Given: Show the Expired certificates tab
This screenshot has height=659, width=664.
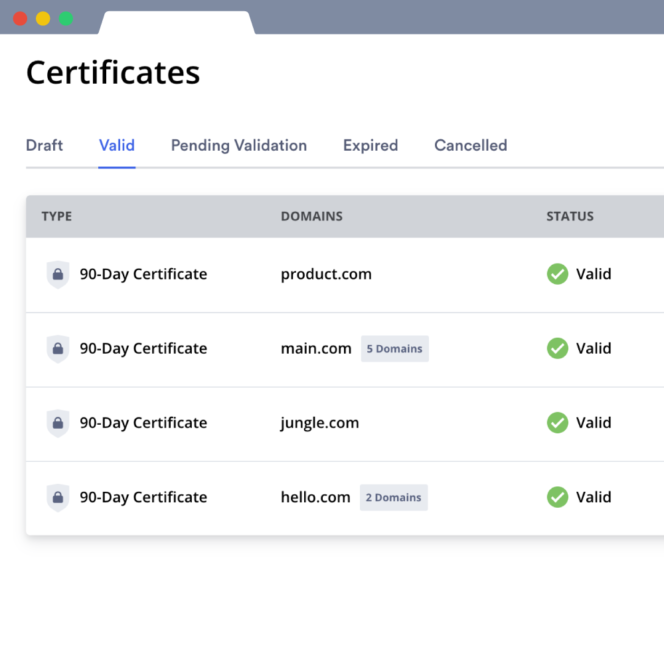Looking at the screenshot, I should (x=370, y=145).
